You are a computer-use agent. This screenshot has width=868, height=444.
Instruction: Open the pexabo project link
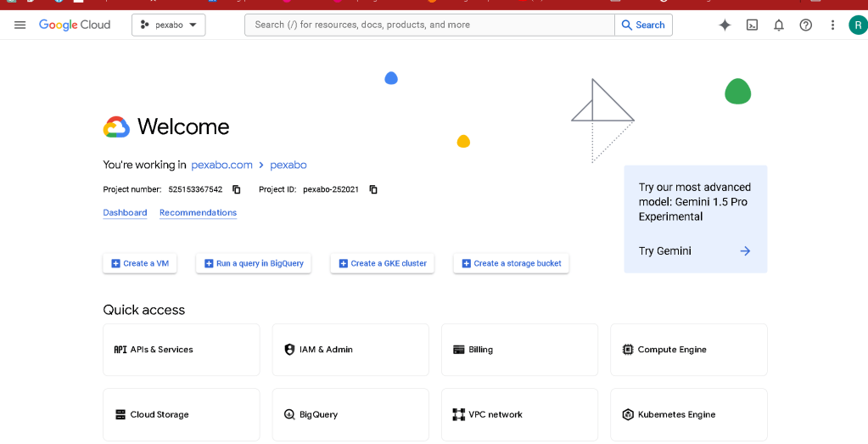(x=288, y=165)
